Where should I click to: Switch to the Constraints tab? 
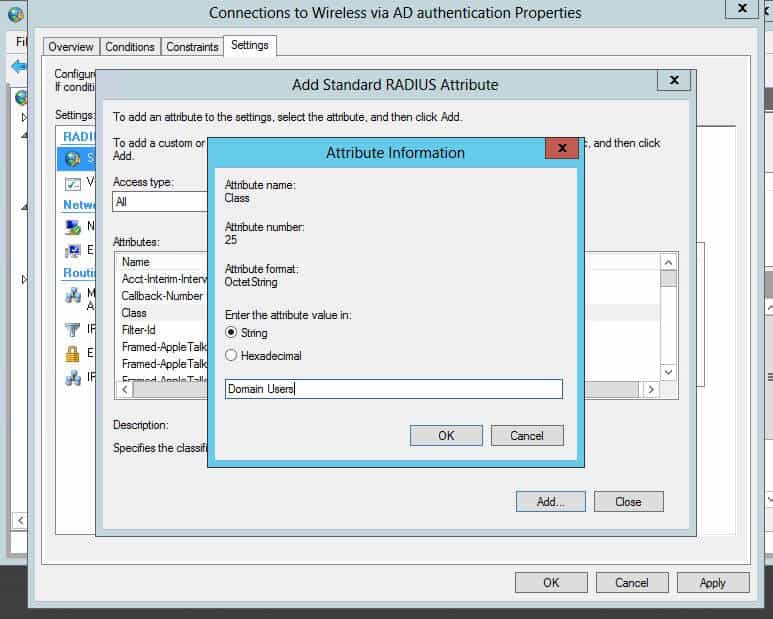pyautogui.click(x=192, y=47)
